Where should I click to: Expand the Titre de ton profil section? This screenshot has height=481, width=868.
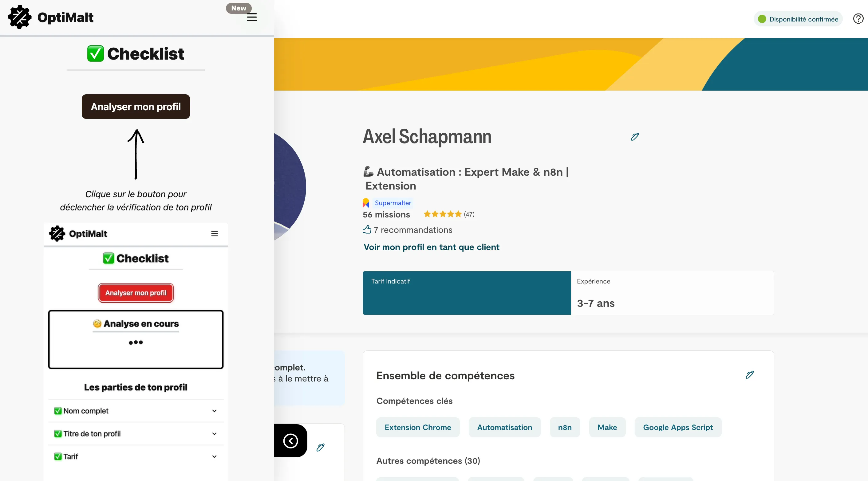[x=214, y=434]
